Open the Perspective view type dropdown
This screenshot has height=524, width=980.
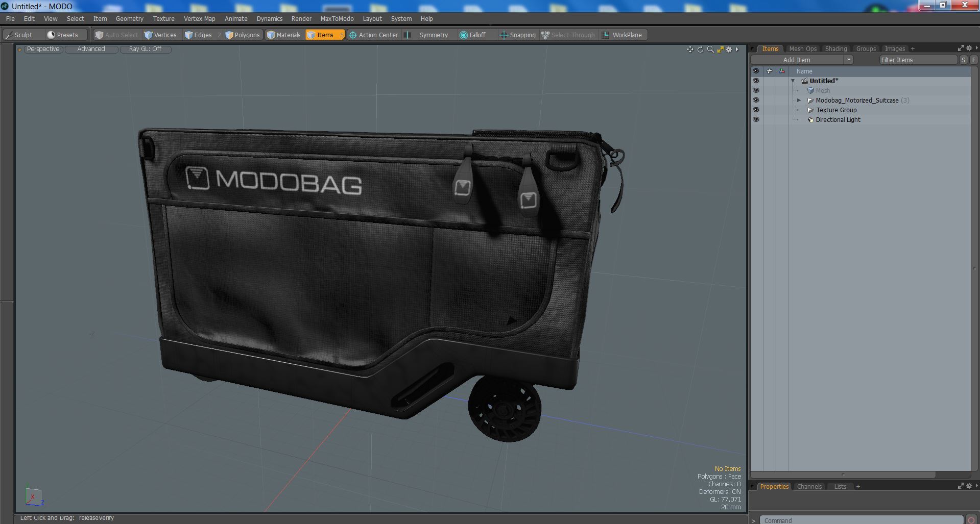coord(43,49)
